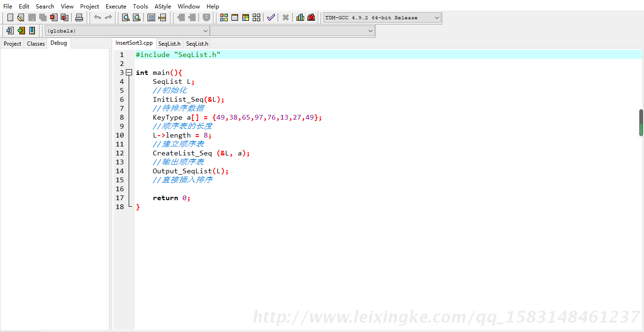Start debugging with the purple checkmark icon
Screen dimensions: 644x332
[x=271, y=17]
